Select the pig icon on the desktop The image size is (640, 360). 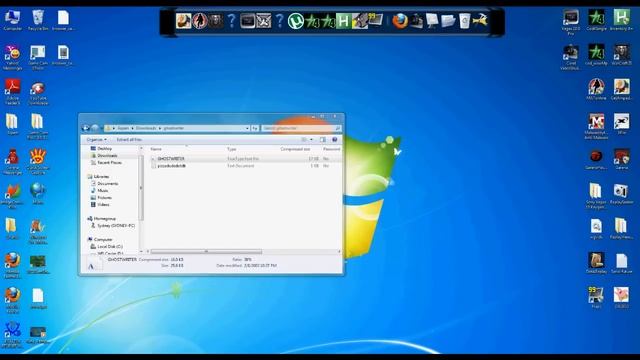[621, 297]
